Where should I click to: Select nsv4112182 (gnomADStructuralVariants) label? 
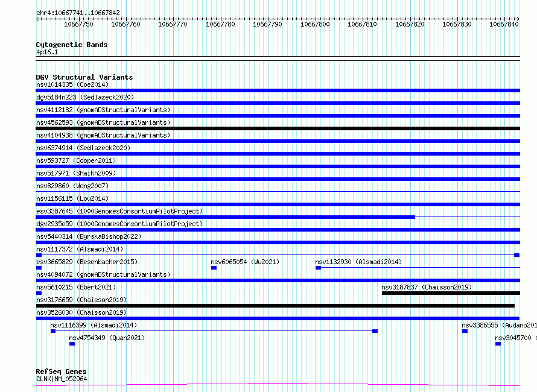pos(103,110)
